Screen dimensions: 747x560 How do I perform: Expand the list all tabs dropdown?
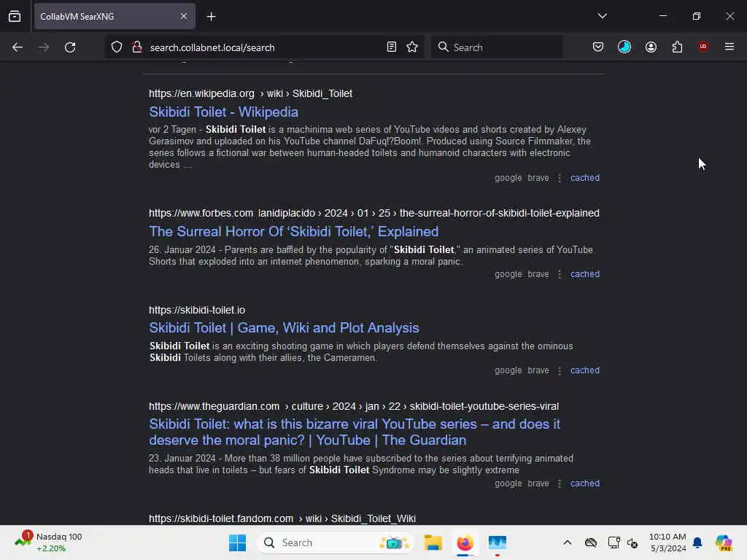point(602,16)
